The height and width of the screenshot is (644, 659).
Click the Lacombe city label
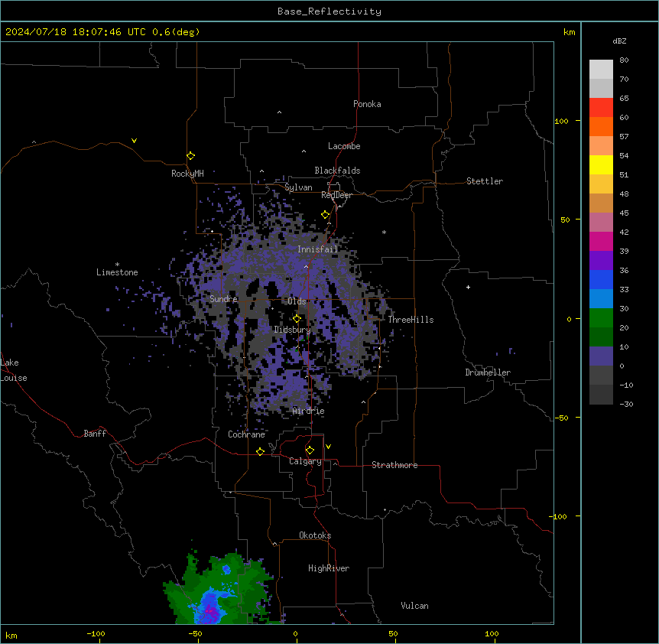pos(344,146)
